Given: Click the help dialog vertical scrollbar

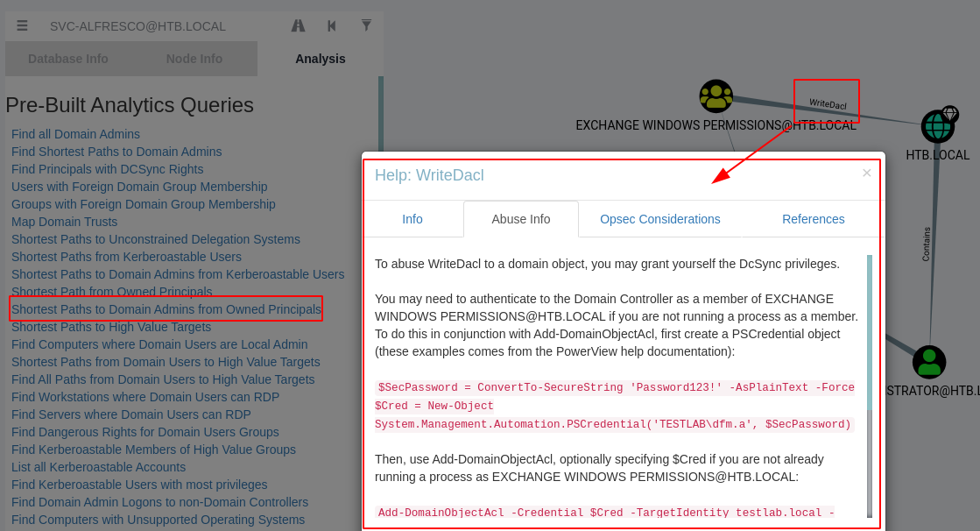Looking at the screenshot, I should (870, 386).
